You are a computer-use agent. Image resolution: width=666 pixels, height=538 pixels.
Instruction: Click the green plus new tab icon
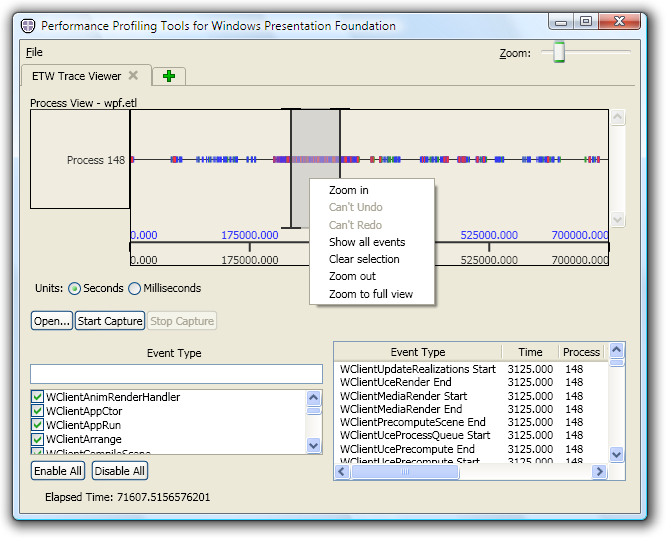point(169,76)
